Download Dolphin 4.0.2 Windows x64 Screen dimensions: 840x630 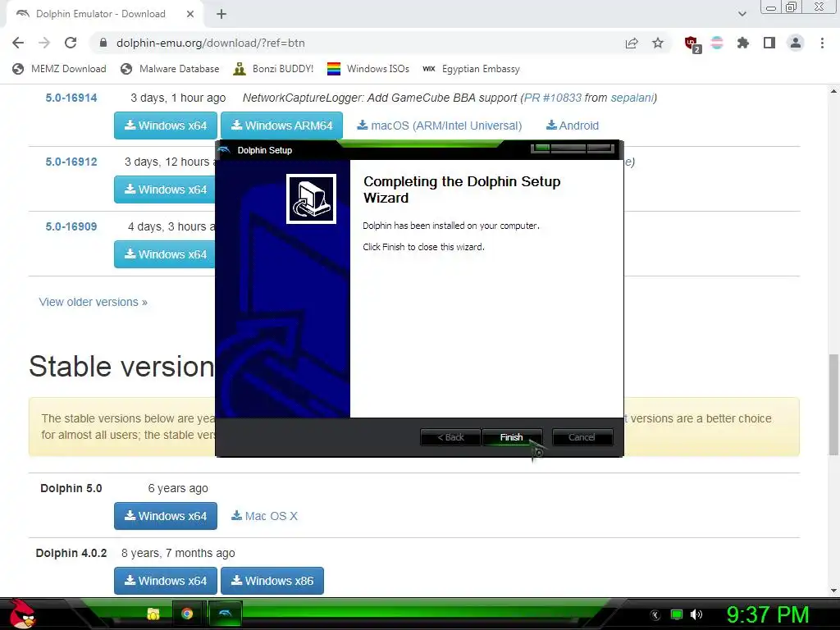coord(166,581)
